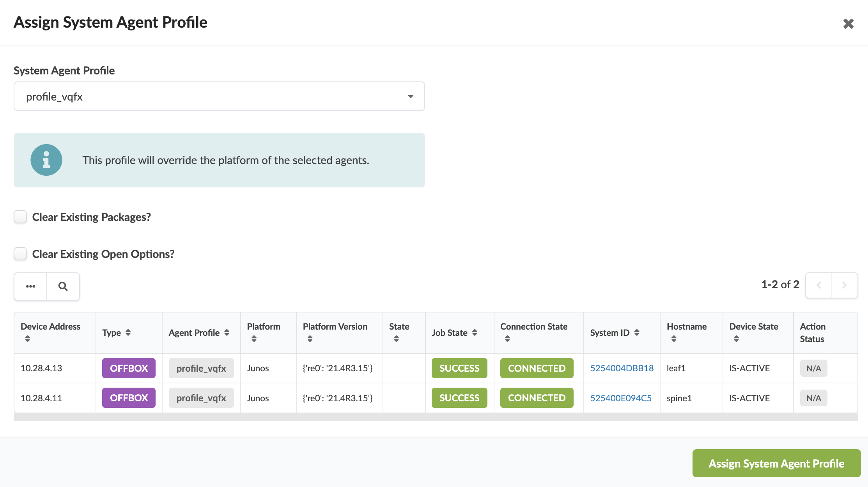The image size is (868, 487).
Task: Click the search magnifier icon above table
Action: (63, 286)
